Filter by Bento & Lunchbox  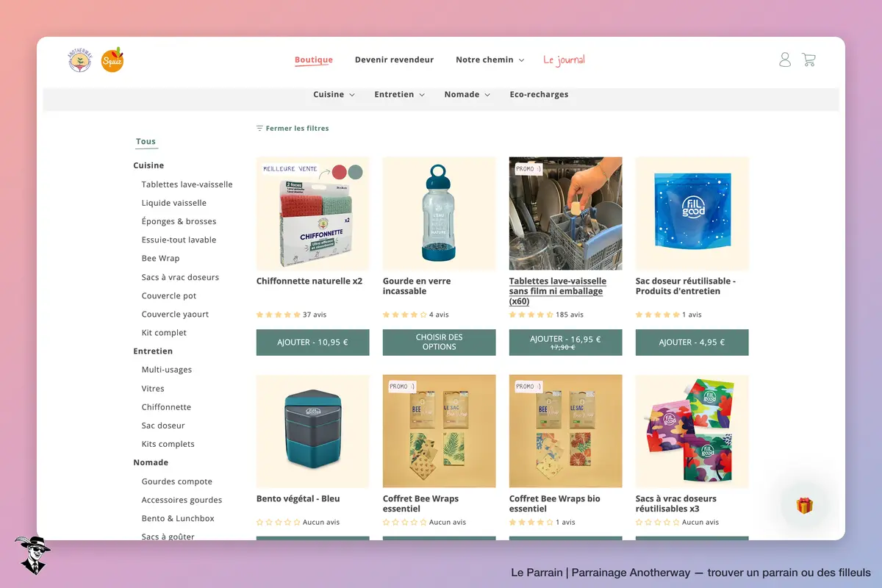[178, 518]
